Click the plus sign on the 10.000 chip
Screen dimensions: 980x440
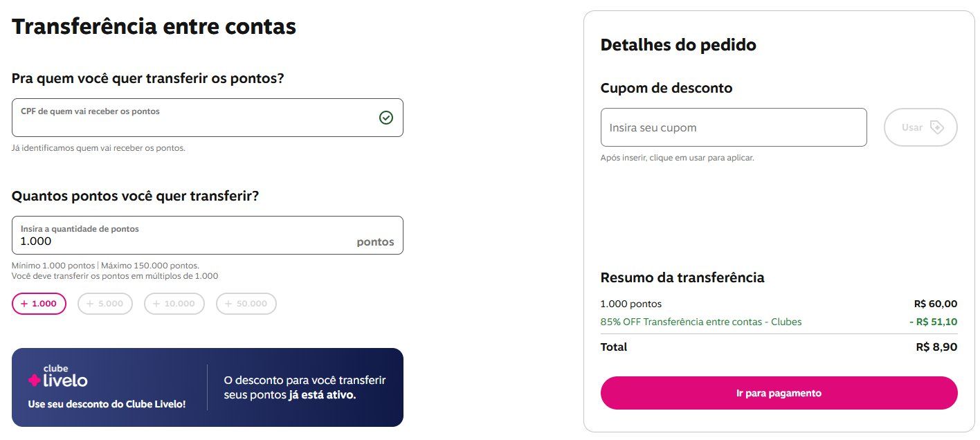point(156,304)
